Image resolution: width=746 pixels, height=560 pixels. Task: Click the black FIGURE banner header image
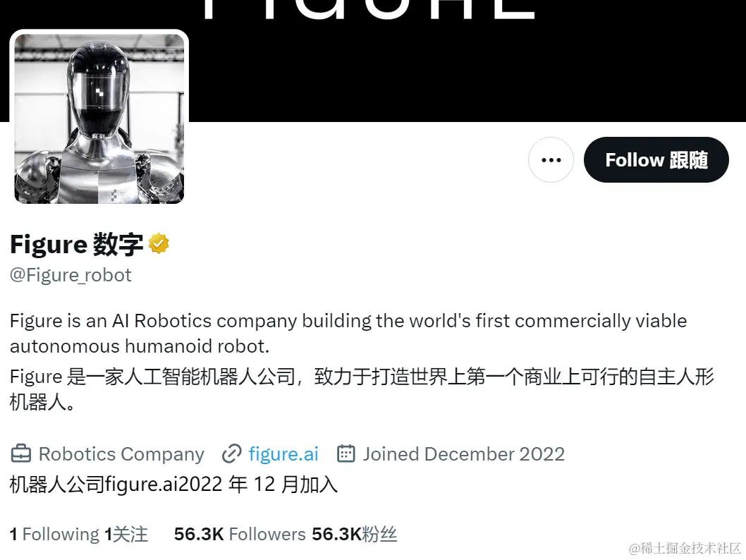(x=466, y=61)
